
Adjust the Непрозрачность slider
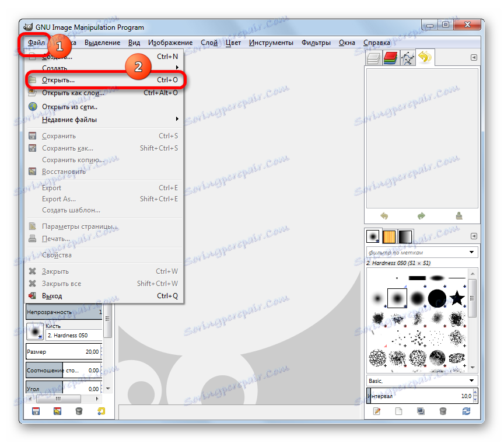(64, 312)
